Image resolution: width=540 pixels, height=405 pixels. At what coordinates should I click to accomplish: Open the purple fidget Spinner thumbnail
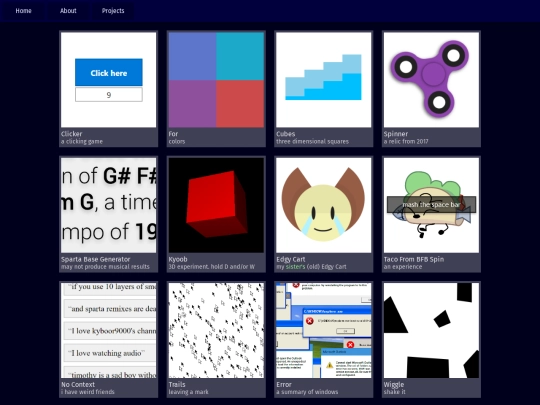coord(431,80)
